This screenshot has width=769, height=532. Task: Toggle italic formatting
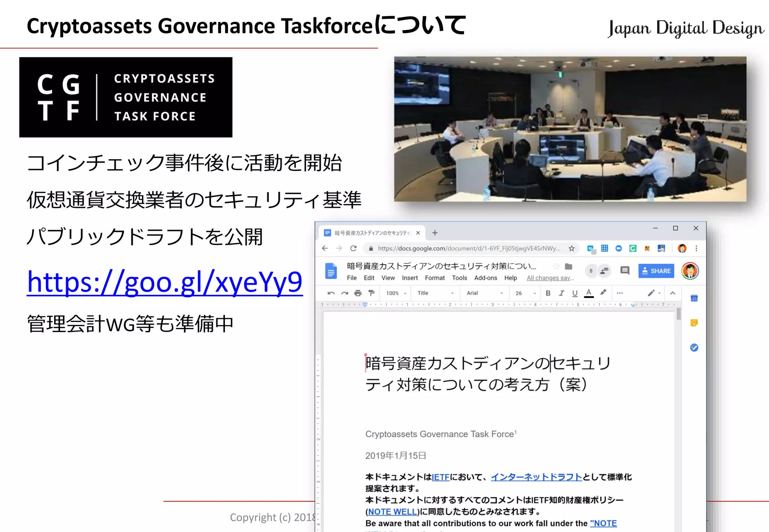[x=561, y=293]
